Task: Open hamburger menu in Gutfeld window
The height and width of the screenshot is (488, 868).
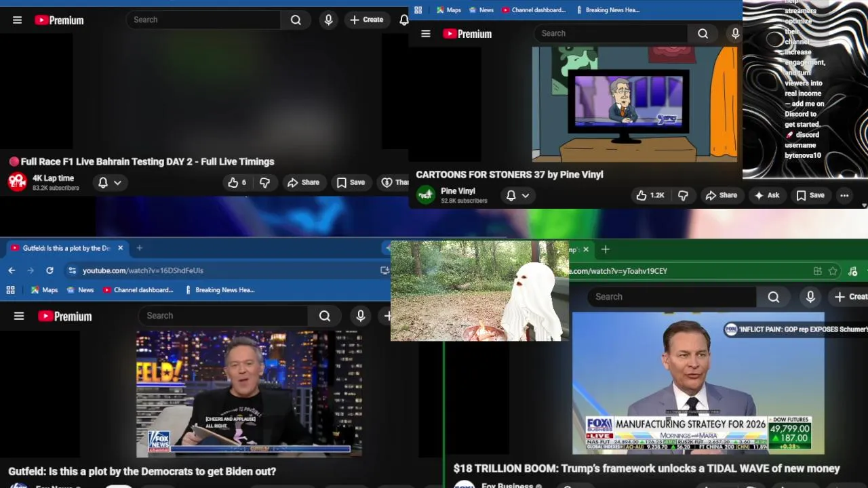Action: pyautogui.click(x=19, y=317)
